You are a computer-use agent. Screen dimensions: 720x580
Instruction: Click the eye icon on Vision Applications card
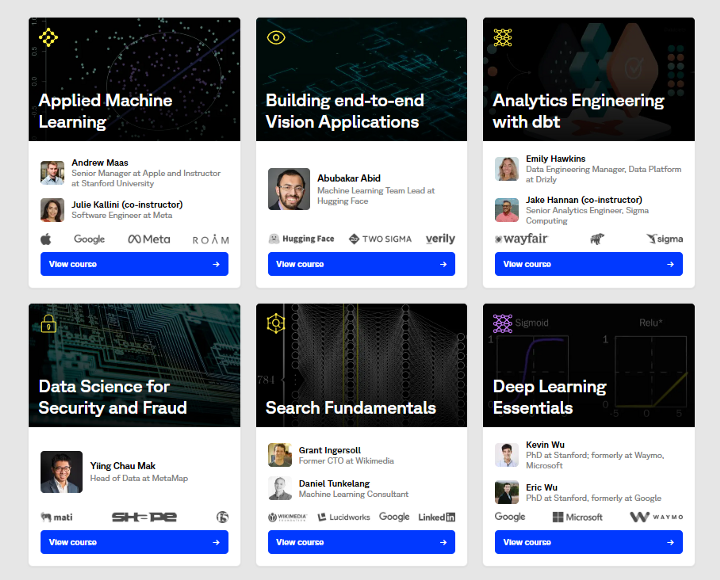click(276, 38)
